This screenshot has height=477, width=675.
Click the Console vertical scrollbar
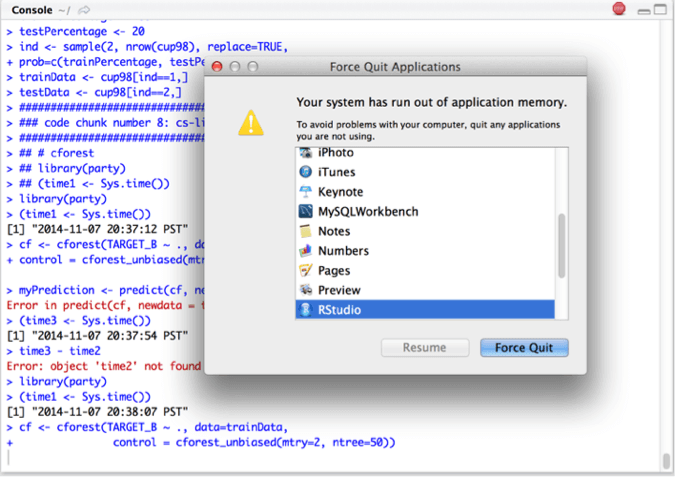pos(667,460)
